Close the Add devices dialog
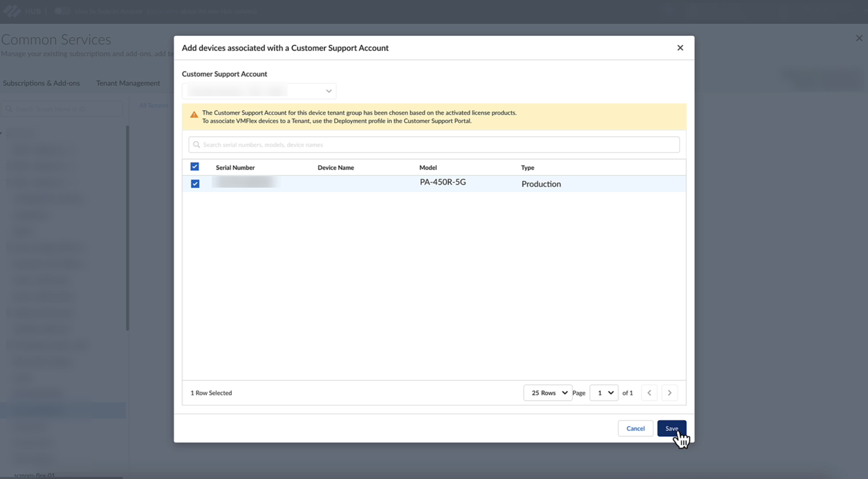 pos(680,47)
